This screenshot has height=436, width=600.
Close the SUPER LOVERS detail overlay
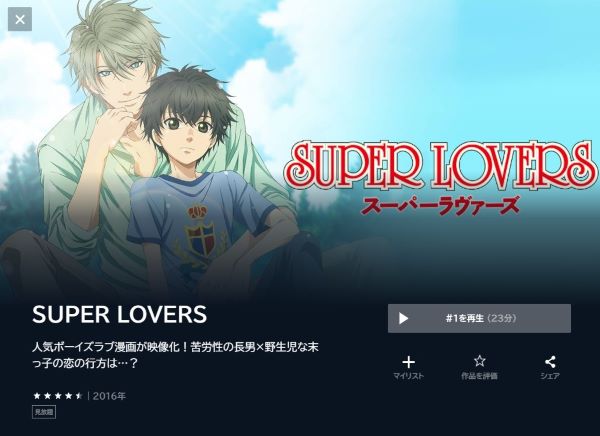[20, 19]
